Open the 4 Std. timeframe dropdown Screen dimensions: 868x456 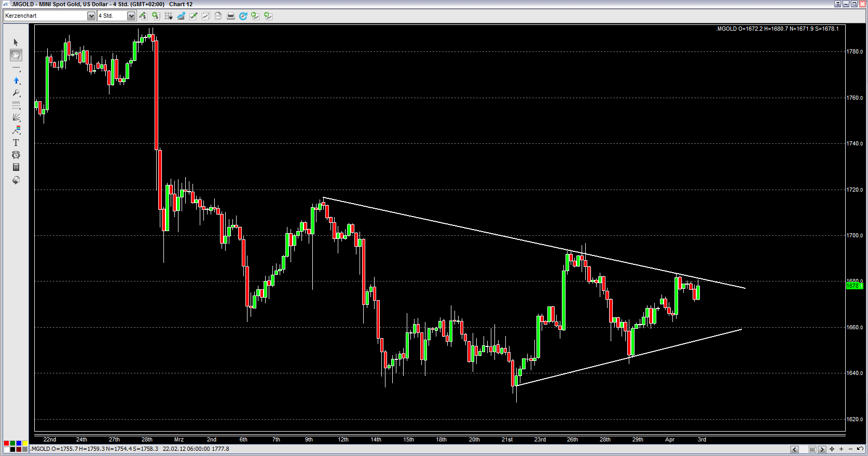tap(131, 16)
